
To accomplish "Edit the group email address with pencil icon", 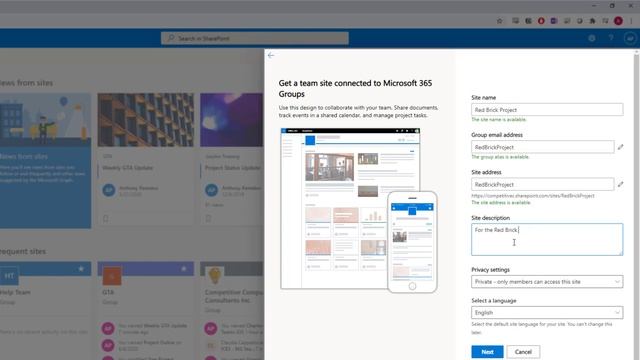I will click(620, 147).
